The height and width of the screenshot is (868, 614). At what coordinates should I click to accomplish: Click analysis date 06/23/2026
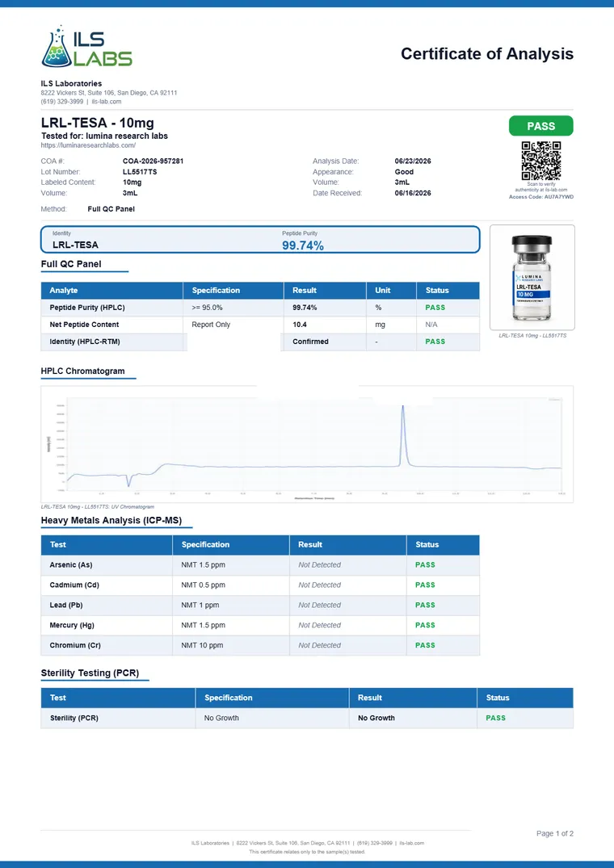413,161
